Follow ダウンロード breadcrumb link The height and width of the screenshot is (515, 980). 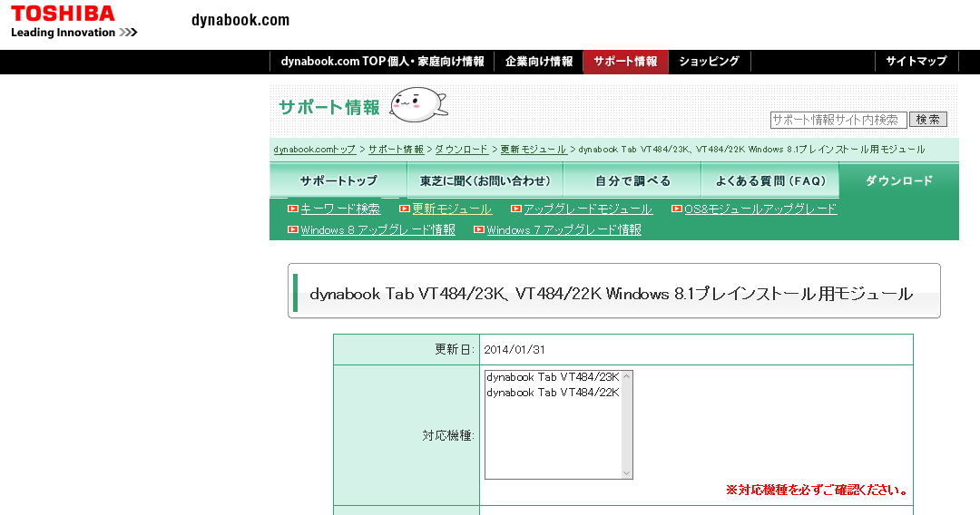click(x=461, y=150)
